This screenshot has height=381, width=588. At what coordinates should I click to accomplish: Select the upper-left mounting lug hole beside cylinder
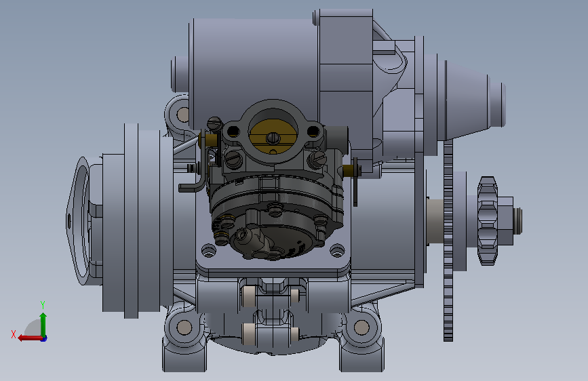[x=183, y=114]
